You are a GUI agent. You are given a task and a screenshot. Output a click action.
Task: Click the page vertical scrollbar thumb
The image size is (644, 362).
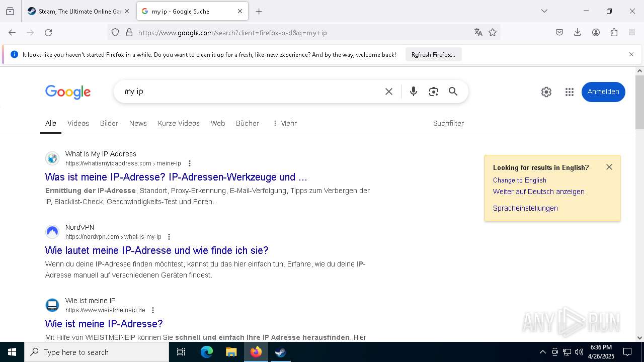coord(639,102)
